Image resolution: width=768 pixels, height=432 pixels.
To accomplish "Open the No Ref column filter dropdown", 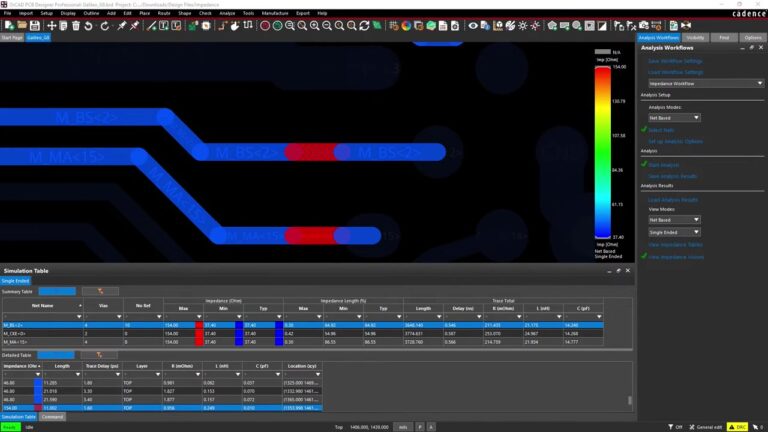I will point(159,317).
